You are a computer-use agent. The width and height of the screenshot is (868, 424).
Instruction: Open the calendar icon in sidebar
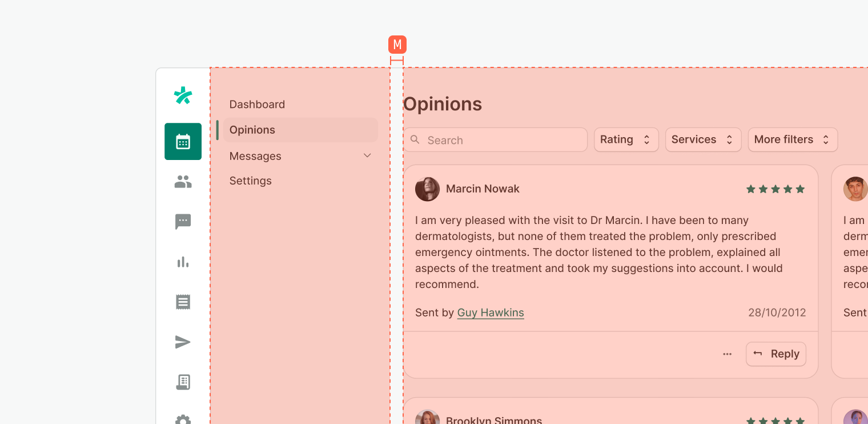(183, 141)
